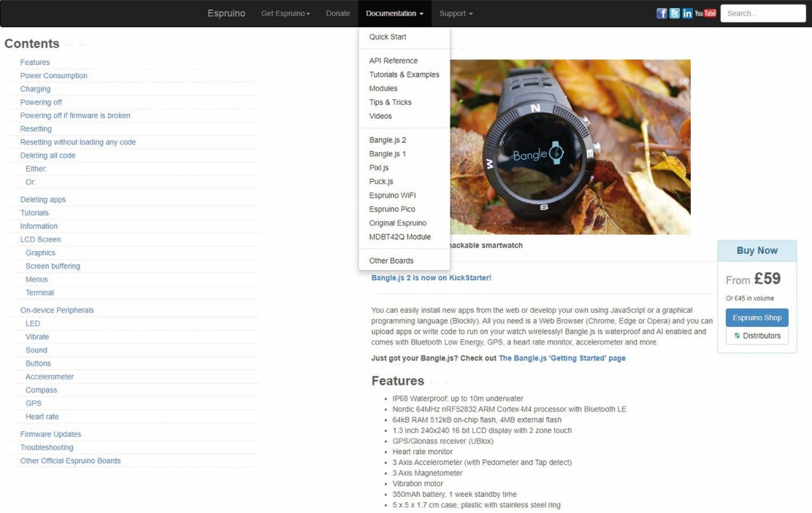Open the Twitter icon in navbar

675,14
